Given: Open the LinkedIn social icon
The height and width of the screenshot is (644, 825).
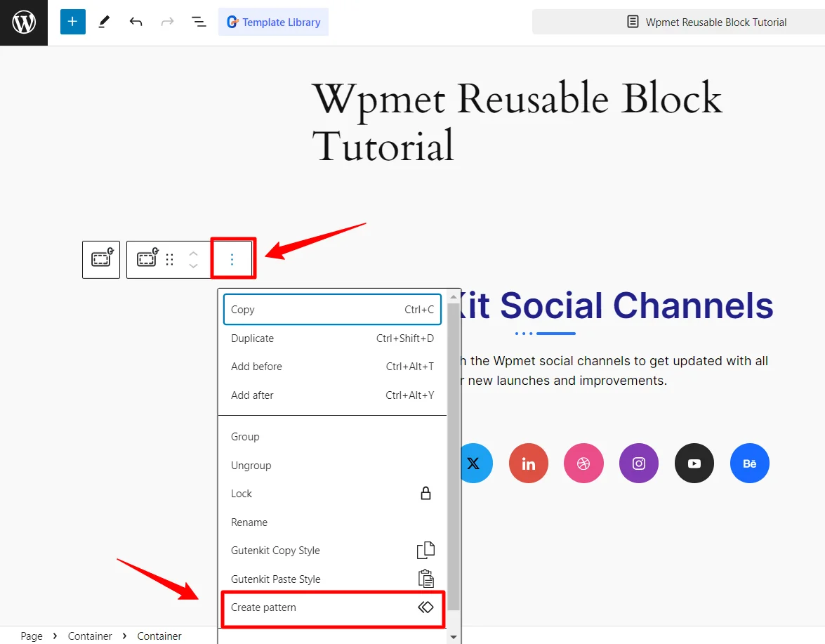Looking at the screenshot, I should [x=528, y=463].
